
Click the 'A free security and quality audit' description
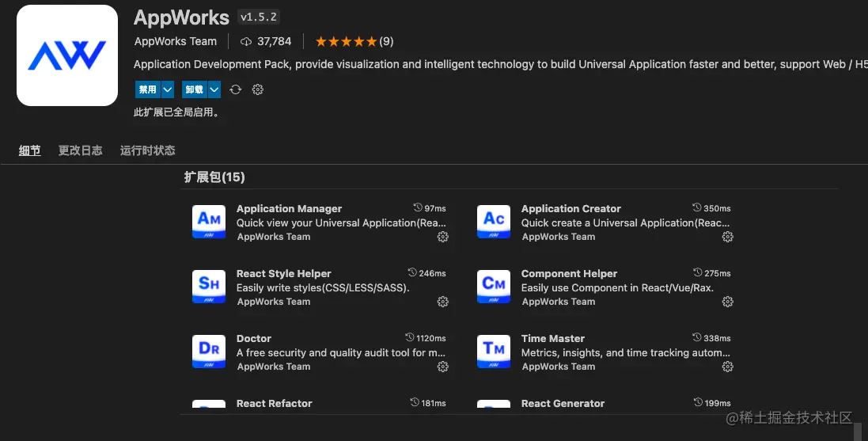click(341, 352)
